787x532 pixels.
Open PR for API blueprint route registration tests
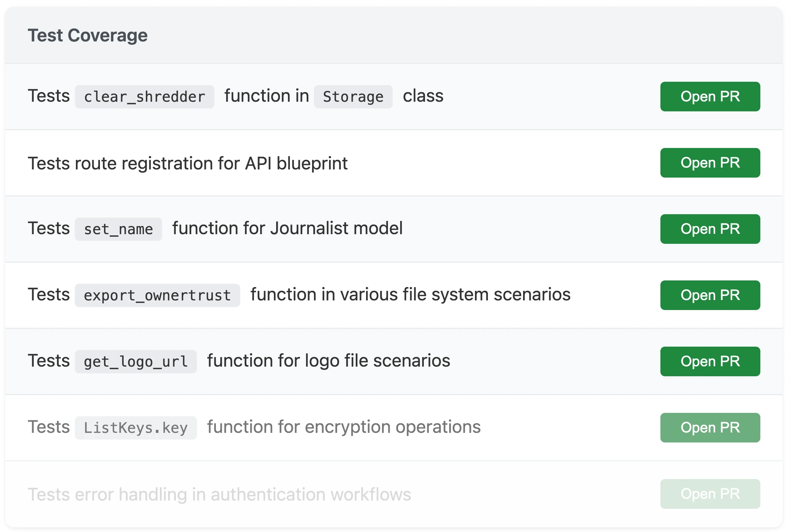(x=710, y=163)
